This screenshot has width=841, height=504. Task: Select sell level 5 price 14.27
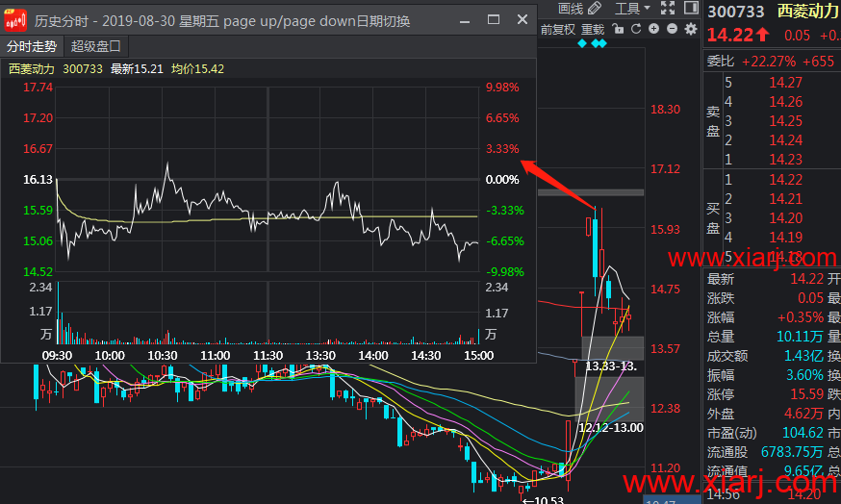pos(786,83)
